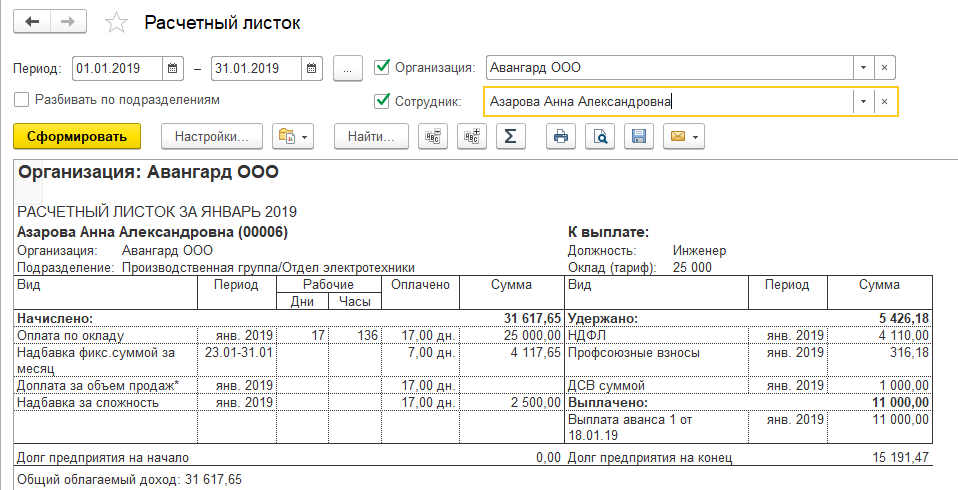958x490 pixels.
Task: Open print preview with magnifier icon
Action: point(601,136)
